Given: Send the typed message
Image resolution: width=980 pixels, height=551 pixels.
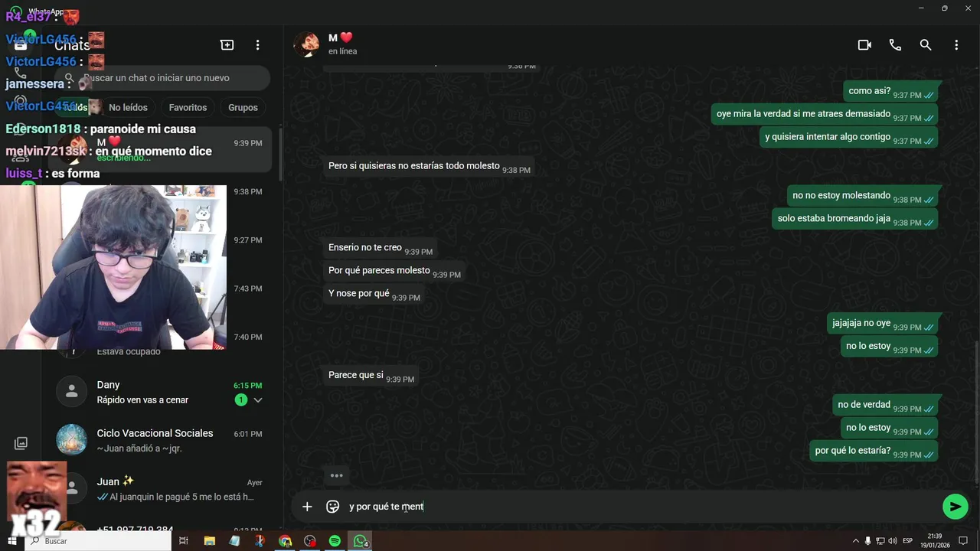Looking at the screenshot, I should pos(955,506).
